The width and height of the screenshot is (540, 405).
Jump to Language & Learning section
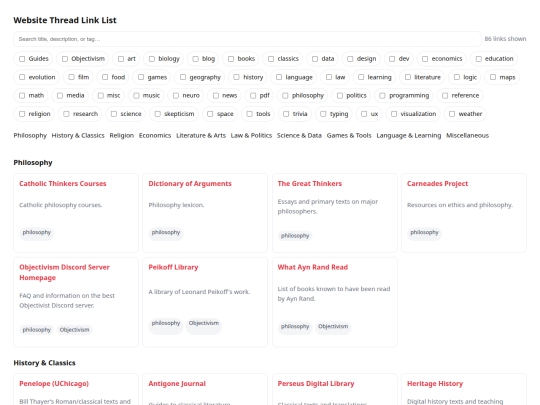click(409, 135)
